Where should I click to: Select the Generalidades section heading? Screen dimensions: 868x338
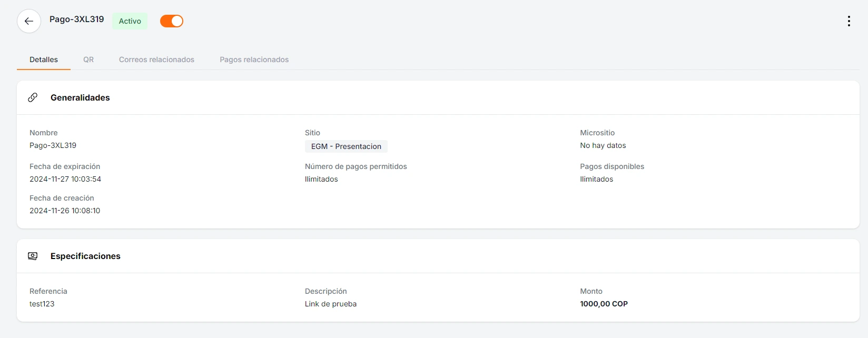(80, 97)
